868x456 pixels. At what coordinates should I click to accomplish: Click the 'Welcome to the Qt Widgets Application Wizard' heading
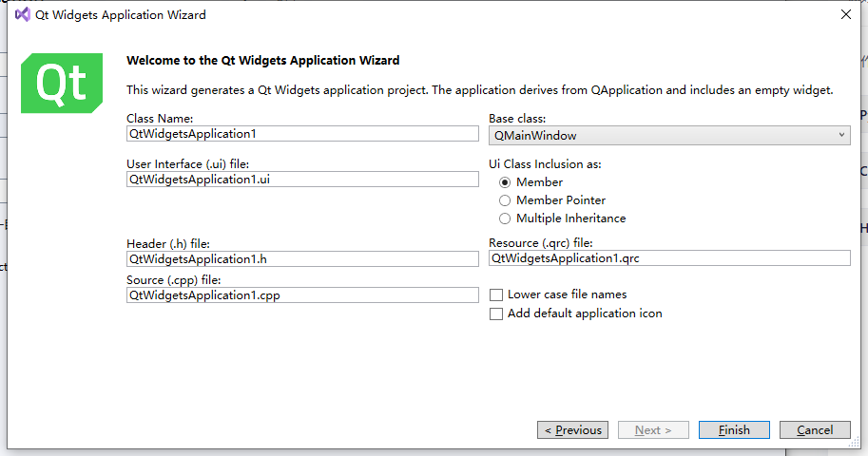pos(263,60)
